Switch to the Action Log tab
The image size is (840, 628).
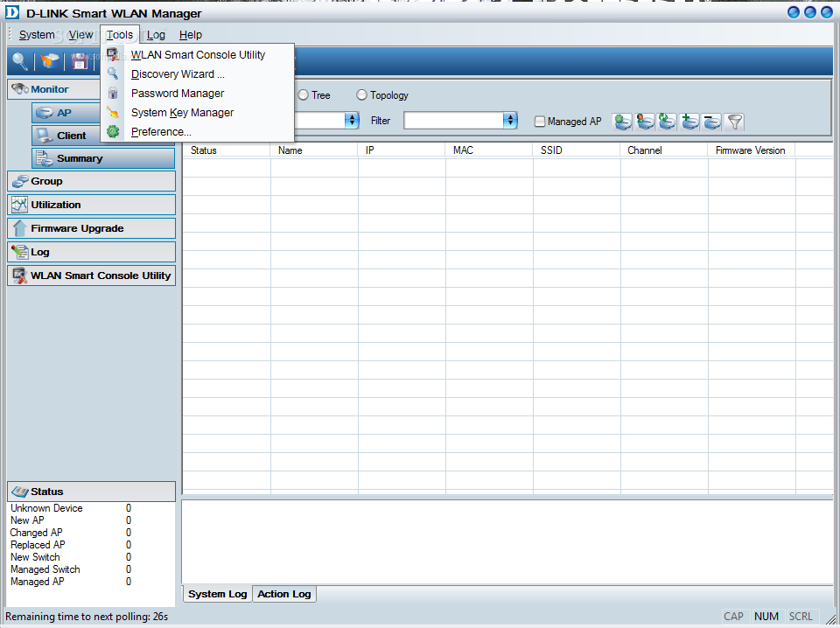[x=283, y=594]
